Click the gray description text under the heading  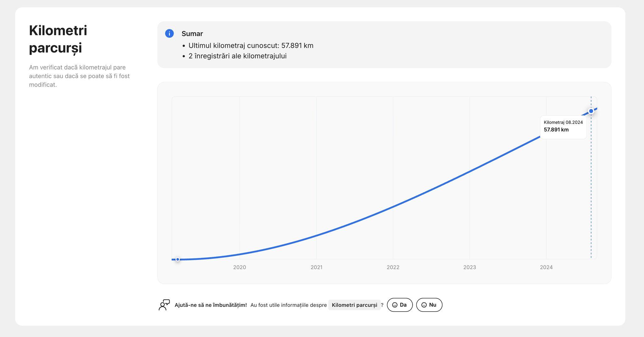tap(79, 76)
